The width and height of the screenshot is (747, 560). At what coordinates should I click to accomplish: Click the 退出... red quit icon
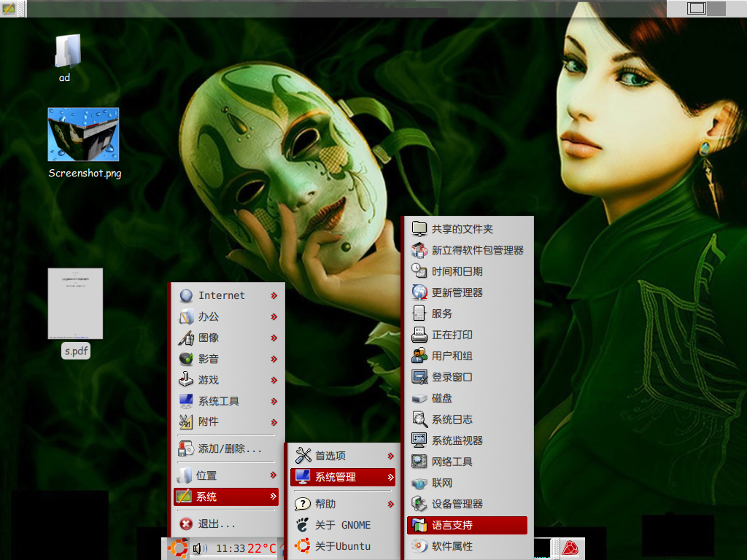point(186,524)
